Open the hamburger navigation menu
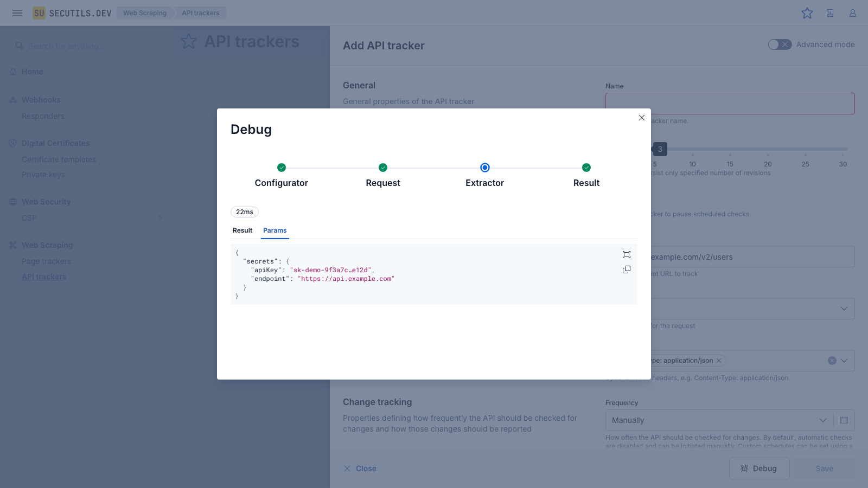 click(x=17, y=13)
